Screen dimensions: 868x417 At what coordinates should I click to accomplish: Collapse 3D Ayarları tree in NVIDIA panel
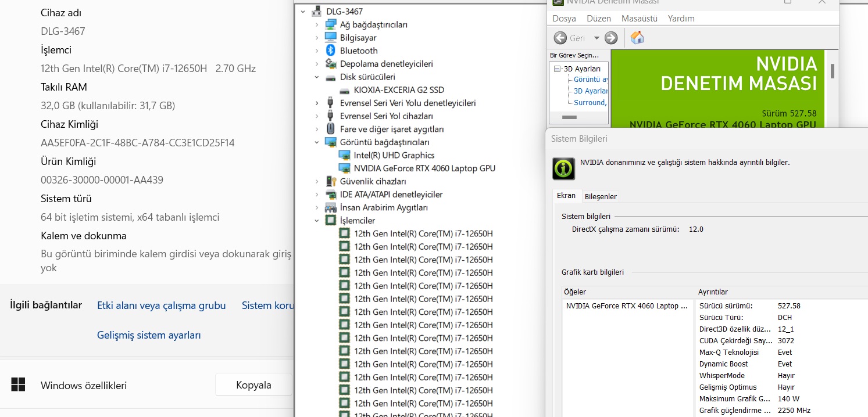pos(557,69)
